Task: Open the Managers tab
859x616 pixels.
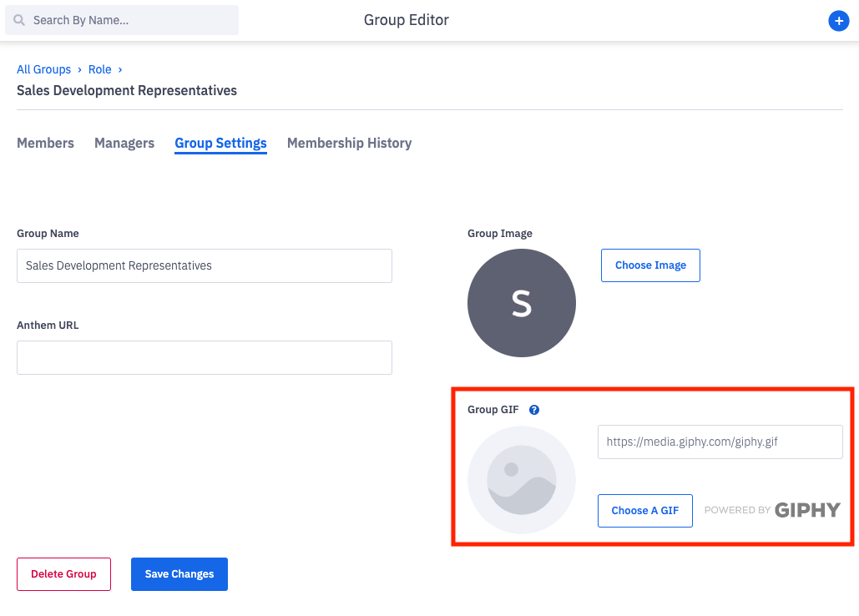Action: pyautogui.click(x=124, y=143)
